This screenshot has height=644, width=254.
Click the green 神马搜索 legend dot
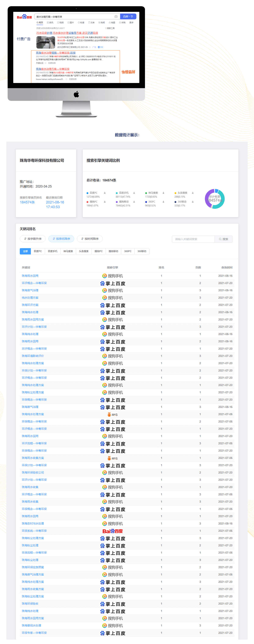tap(146, 193)
